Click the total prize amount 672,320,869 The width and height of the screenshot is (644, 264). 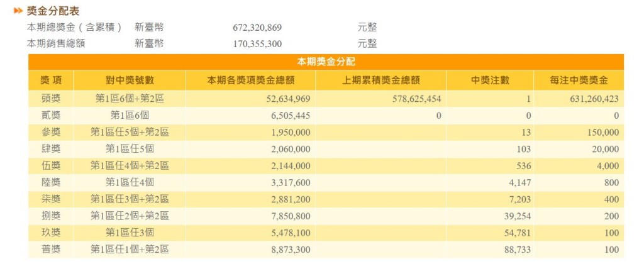[257, 28]
